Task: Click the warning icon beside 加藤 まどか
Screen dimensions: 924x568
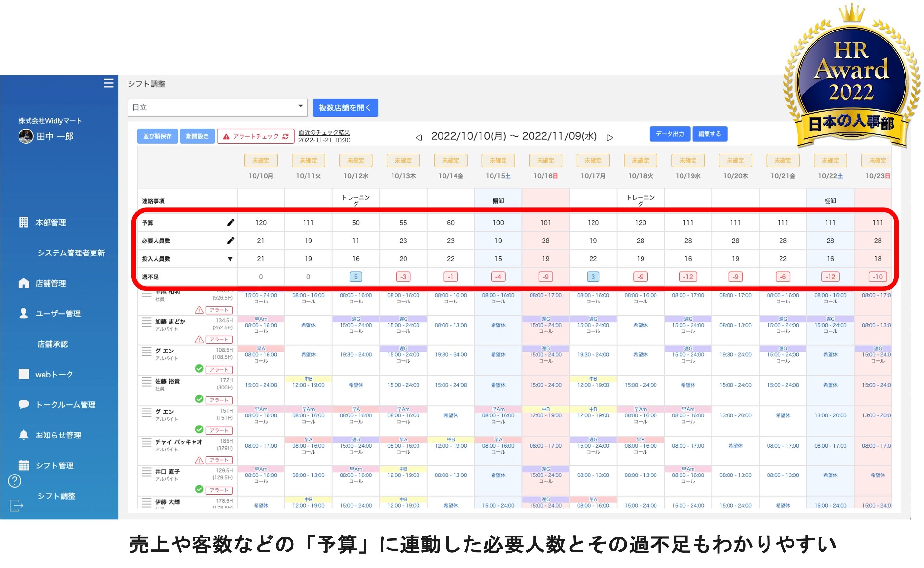Action: (200, 339)
